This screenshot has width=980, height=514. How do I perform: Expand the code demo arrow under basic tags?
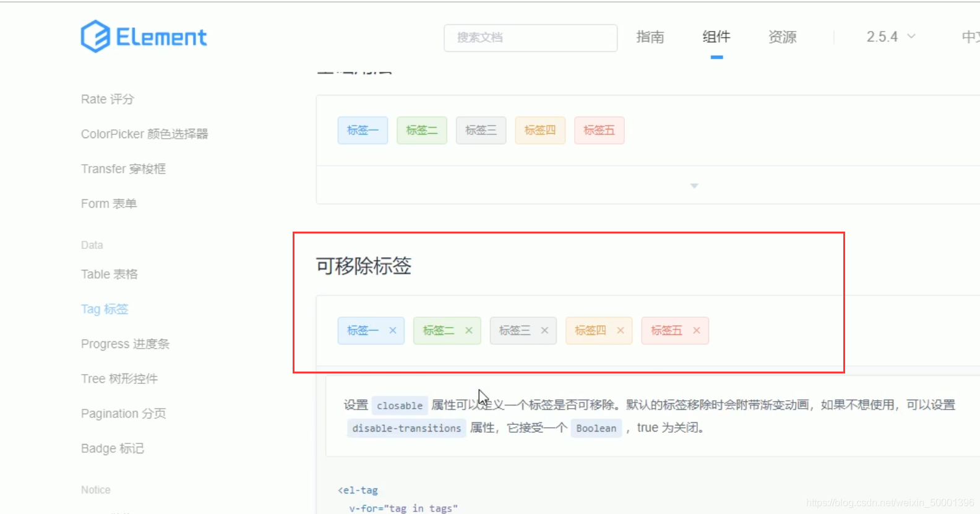(x=694, y=186)
